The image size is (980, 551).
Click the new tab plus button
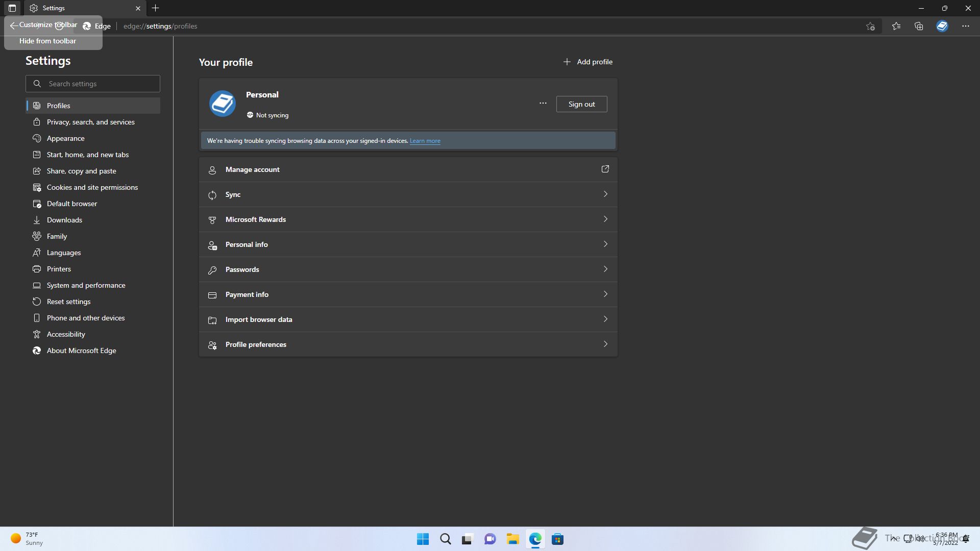156,8
